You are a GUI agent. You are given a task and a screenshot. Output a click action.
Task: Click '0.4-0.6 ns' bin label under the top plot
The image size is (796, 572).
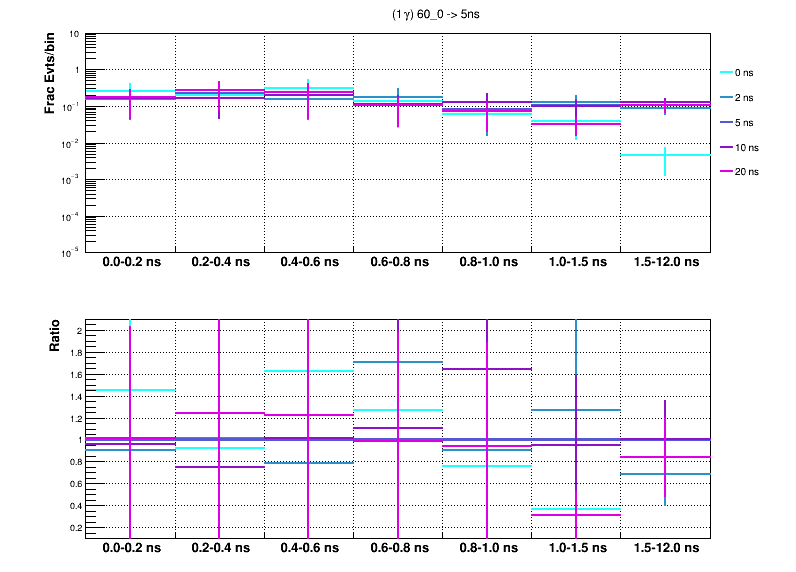click(x=309, y=262)
